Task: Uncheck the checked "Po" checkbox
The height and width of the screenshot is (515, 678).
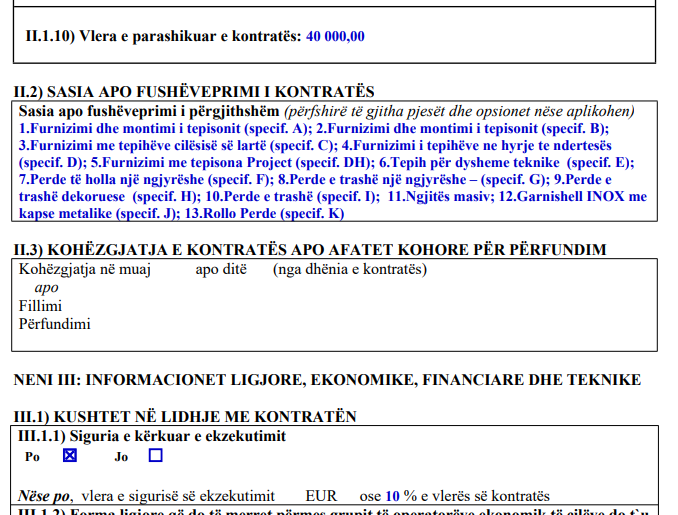Action: point(70,456)
